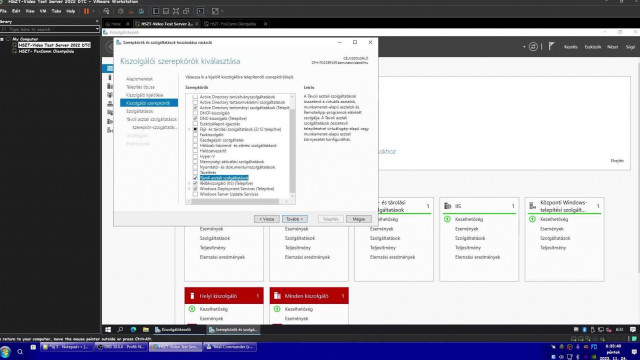This screenshot has height=360, width=640.
Task: Open the VMware VM menu
Action: pyautogui.click(x=43, y=11)
